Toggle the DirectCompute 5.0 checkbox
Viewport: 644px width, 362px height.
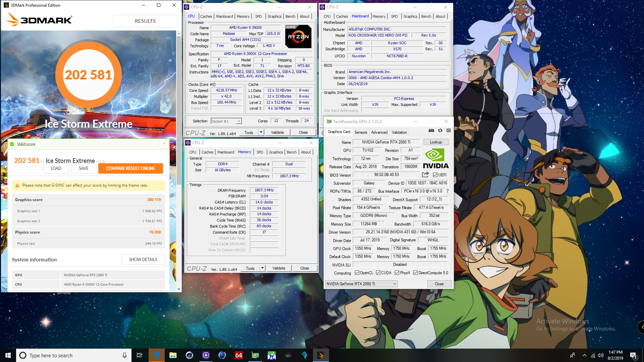(x=415, y=273)
